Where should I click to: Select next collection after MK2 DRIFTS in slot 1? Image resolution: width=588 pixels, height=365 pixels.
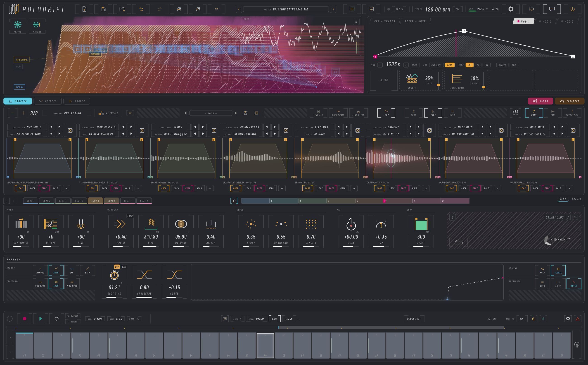tap(59, 127)
